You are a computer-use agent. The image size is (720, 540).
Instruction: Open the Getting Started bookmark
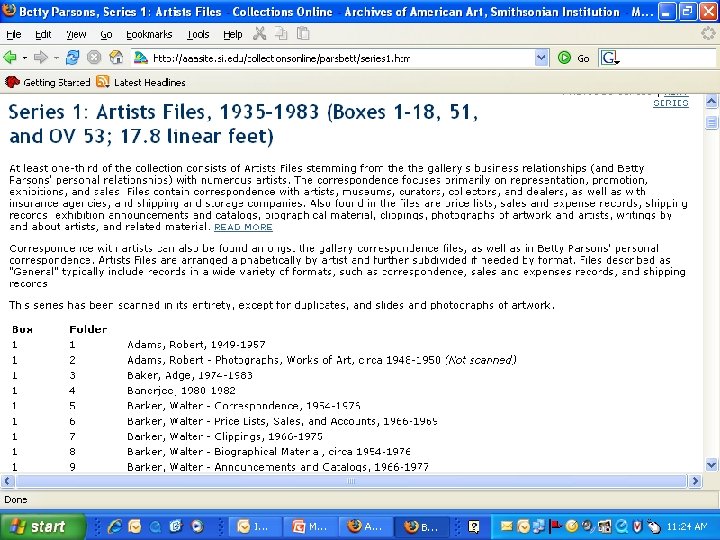click(48, 82)
